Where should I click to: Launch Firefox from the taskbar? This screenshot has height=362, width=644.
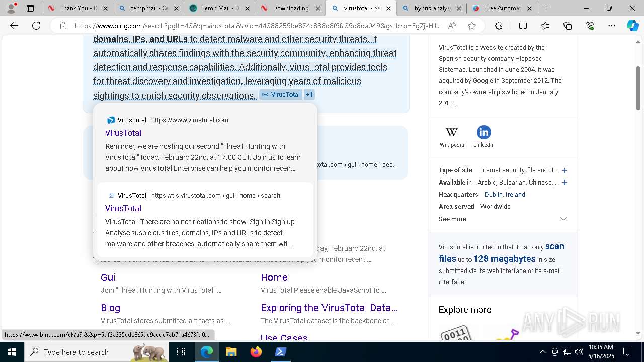click(x=256, y=352)
